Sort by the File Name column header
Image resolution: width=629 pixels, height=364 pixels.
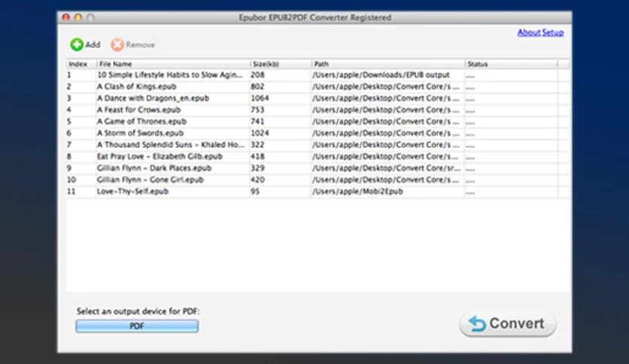pyautogui.click(x=173, y=64)
